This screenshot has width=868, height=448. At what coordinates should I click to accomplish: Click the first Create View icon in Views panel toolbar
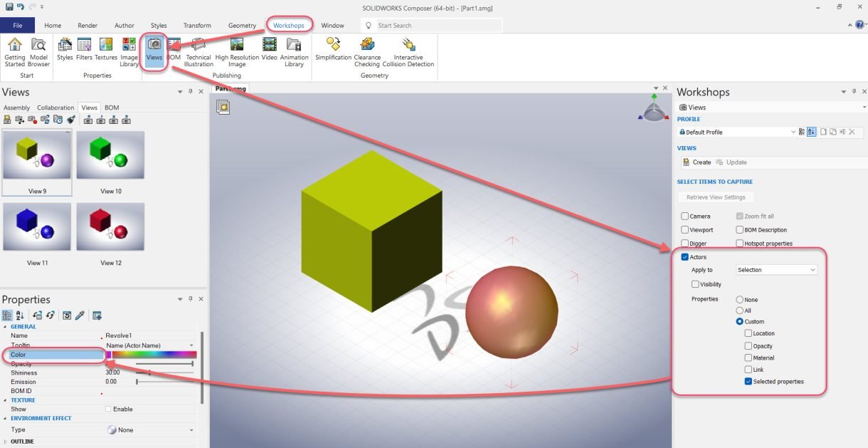8,120
